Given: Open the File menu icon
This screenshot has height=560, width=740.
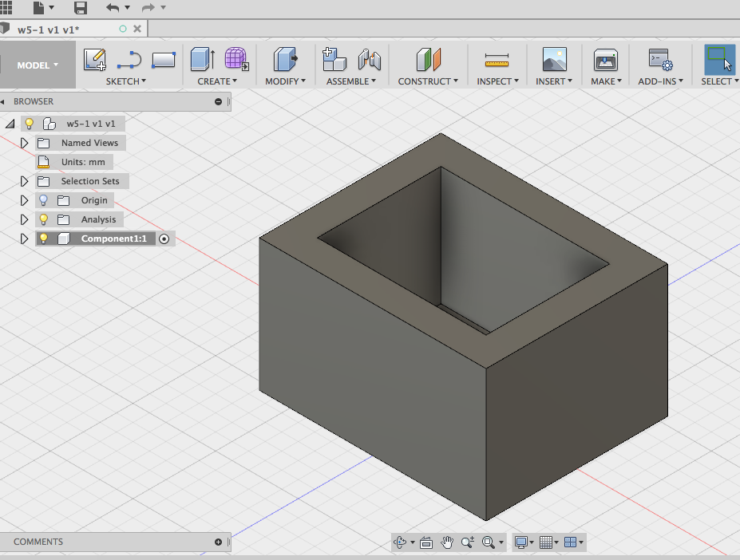Looking at the screenshot, I should coord(38,7).
